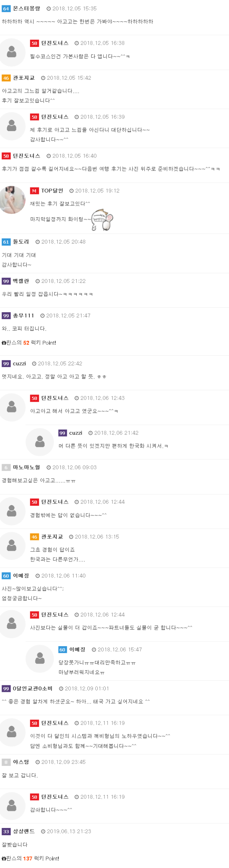The width and height of the screenshot is (229, 868).
Task: Click the angry cat emoticon sticker
Action: coord(103,220)
